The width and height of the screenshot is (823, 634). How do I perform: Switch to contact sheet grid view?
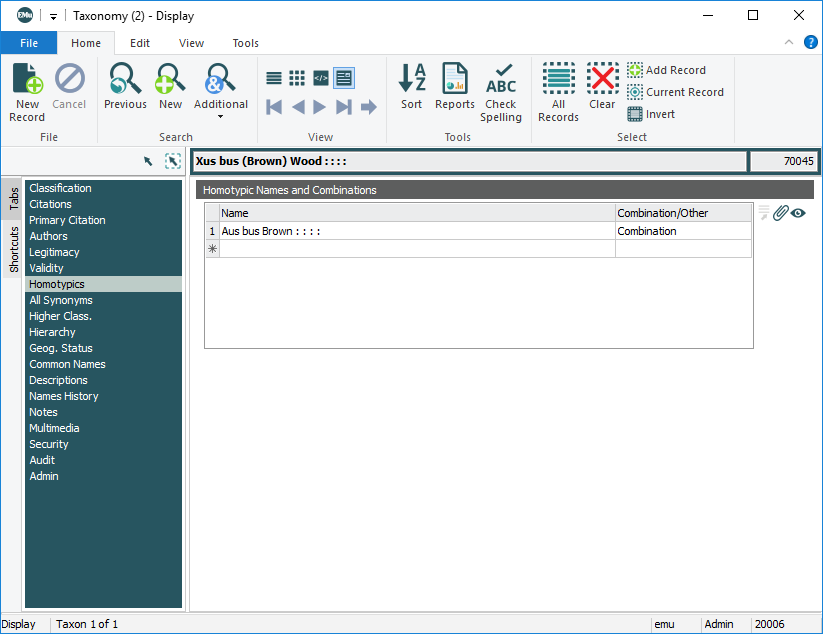297,78
